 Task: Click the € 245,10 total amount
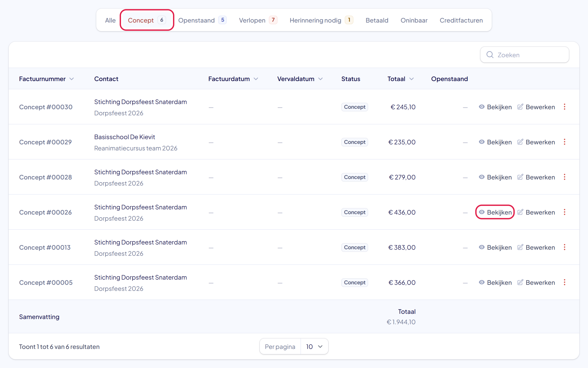(403, 107)
